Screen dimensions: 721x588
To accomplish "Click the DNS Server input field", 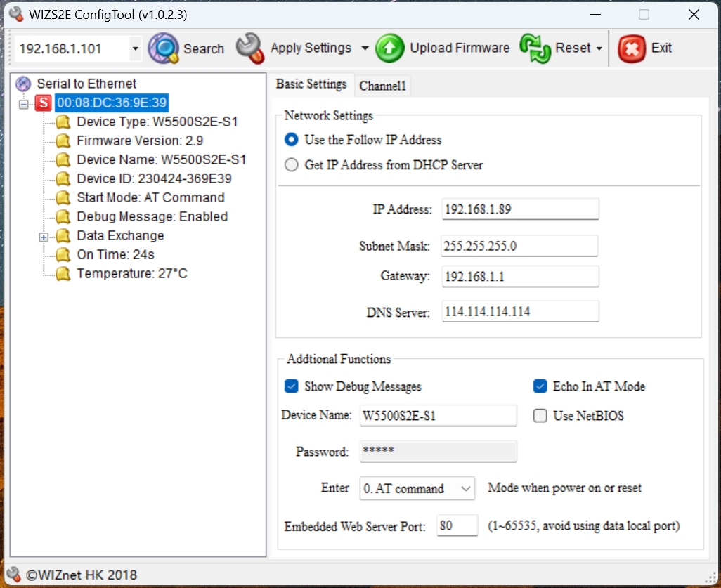I will (520, 311).
